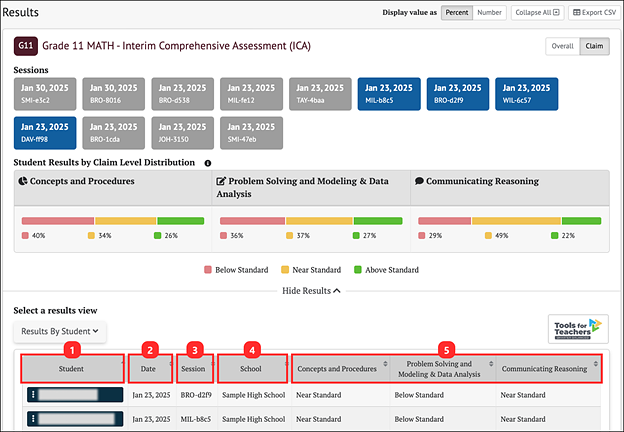
Task: Click the speech bubble icon for Communicating Reasoning
Action: pos(419,182)
